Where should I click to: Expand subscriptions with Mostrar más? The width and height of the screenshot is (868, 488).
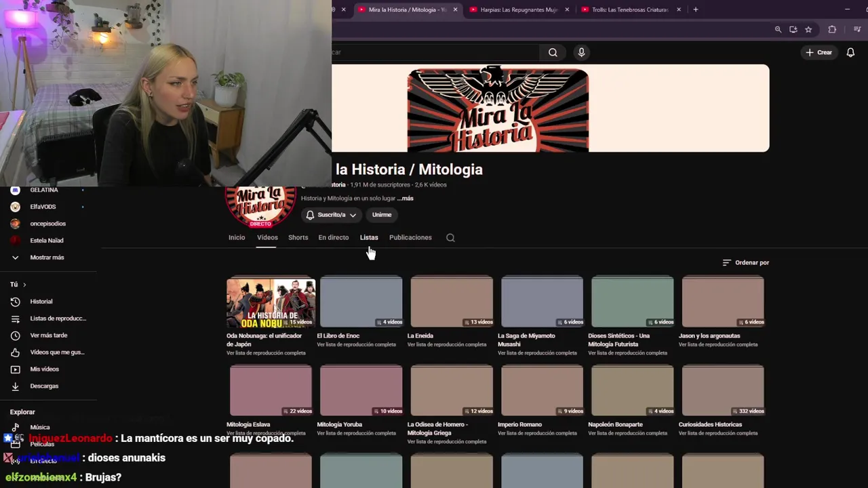[47, 258]
